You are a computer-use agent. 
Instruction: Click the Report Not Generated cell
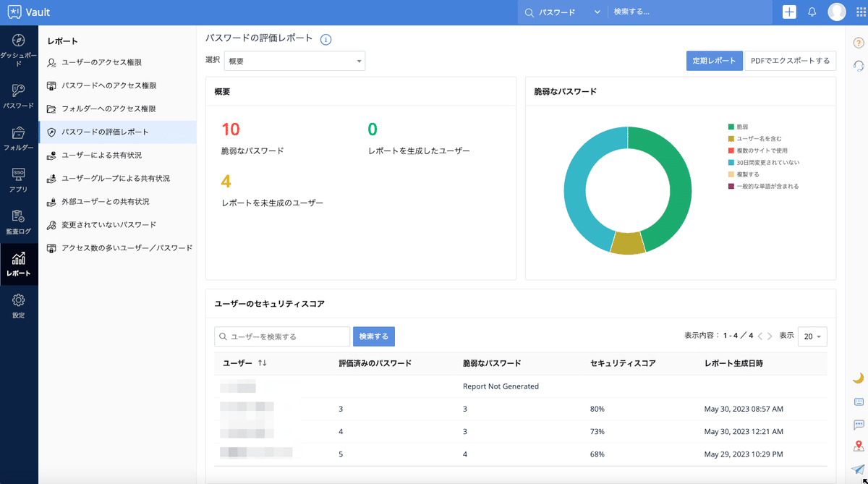[501, 386]
